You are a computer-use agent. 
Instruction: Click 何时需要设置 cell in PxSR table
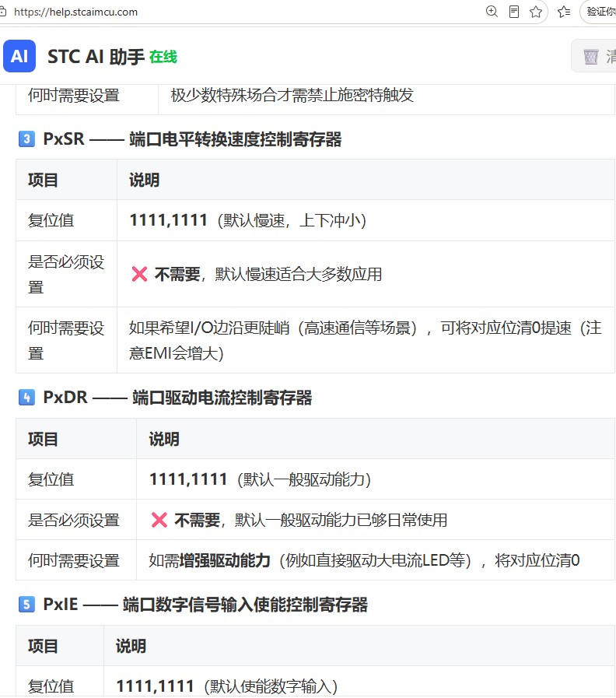point(66,341)
